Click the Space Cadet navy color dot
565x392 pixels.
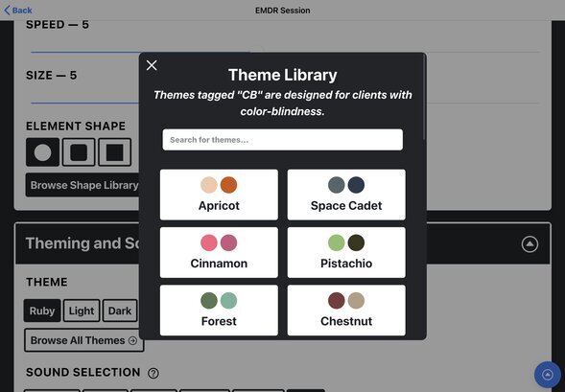pos(357,185)
